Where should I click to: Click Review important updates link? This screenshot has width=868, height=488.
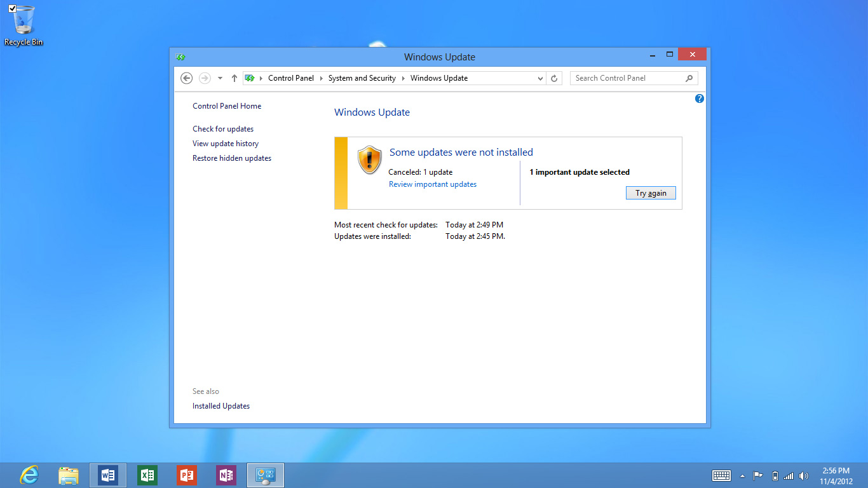pos(433,184)
